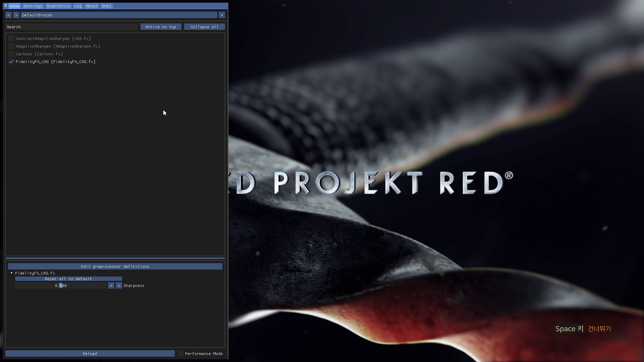The image size is (644, 362).
Task: Open the Statistics tab
Action: point(58,6)
